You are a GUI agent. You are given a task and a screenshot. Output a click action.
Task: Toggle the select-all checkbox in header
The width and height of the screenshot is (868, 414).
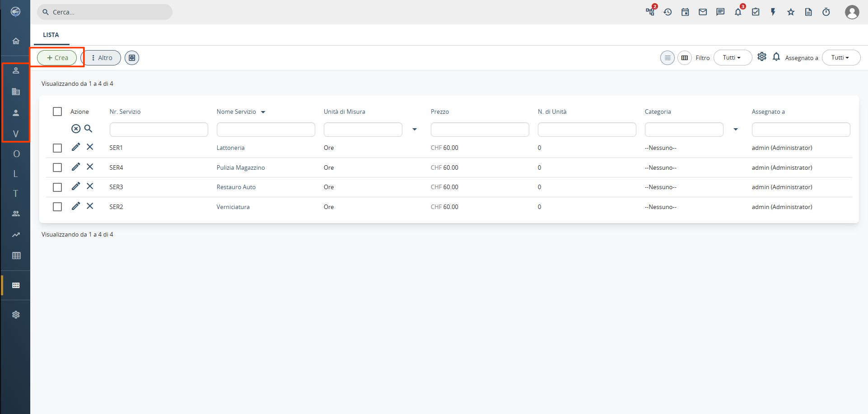57,112
